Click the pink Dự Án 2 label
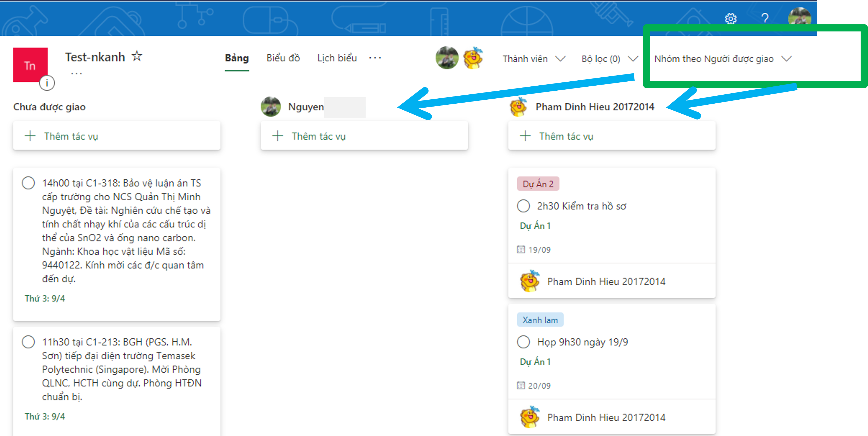This screenshot has width=868, height=436. [x=538, y=184]
